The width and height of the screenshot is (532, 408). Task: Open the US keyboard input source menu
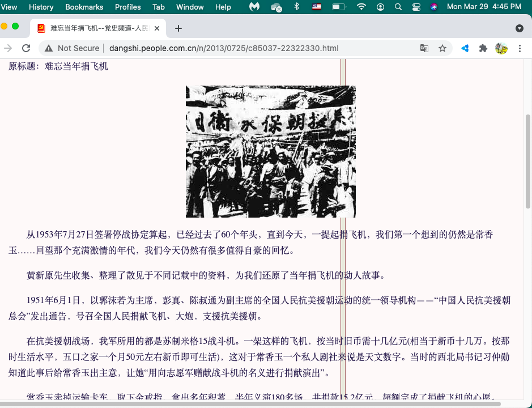(317, 7)
